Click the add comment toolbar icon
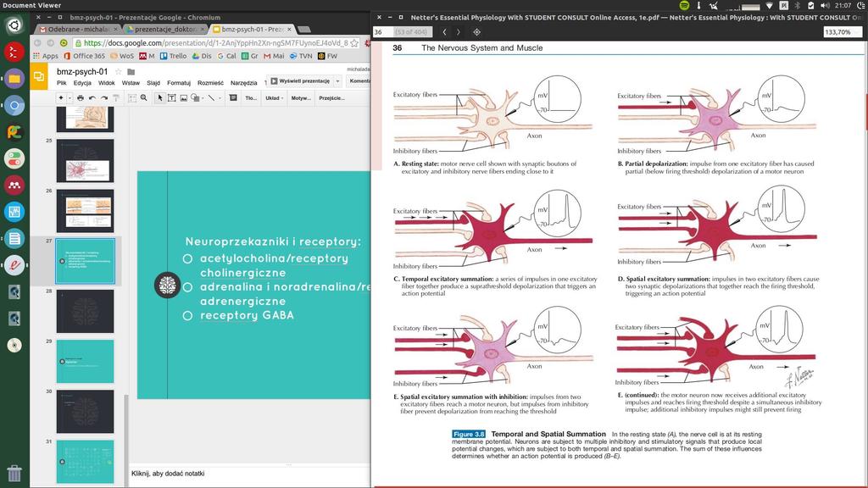This screenshot has height=488, width=868. (x=233, y=98)
